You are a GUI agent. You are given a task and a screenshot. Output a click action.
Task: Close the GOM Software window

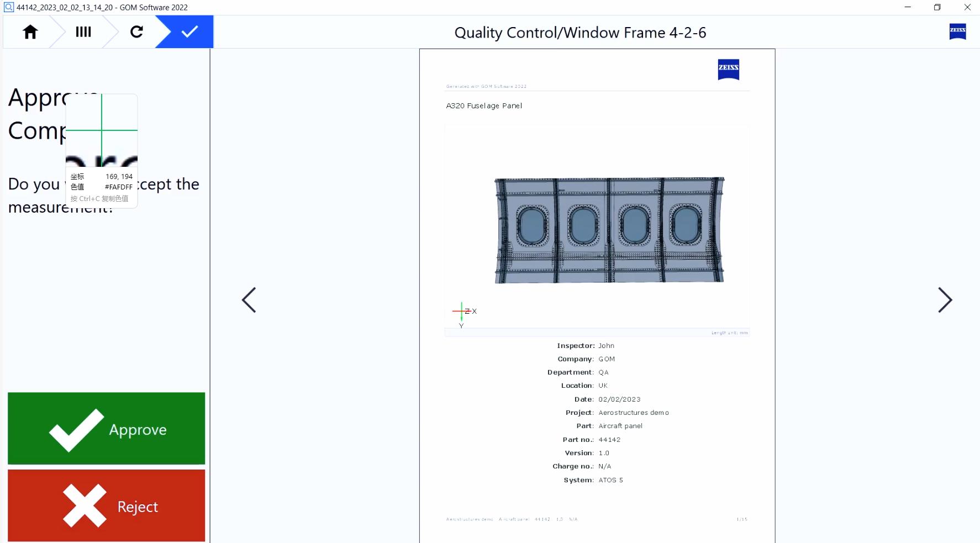point(967,7)
